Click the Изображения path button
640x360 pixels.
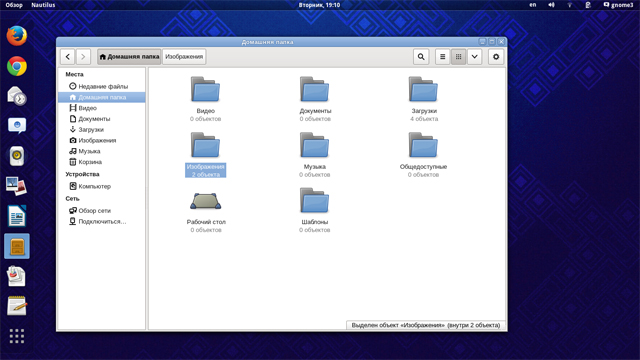coord(184,57)
